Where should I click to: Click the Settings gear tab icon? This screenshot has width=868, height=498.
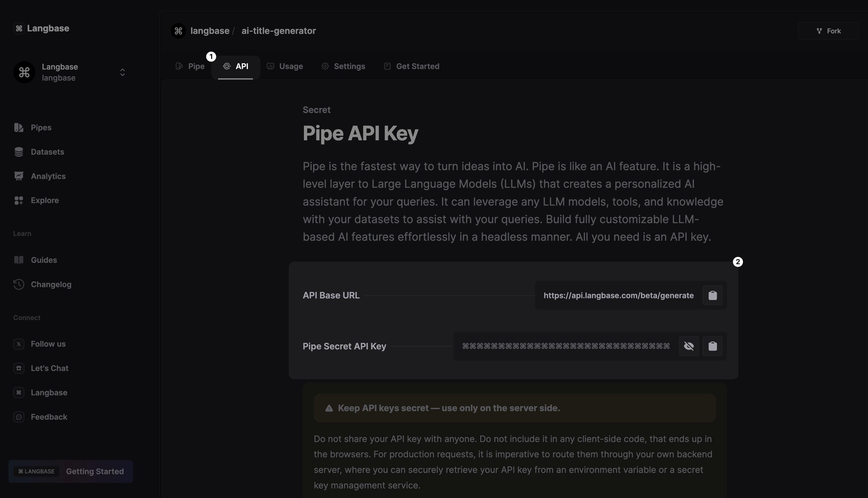tap(325, 66)
